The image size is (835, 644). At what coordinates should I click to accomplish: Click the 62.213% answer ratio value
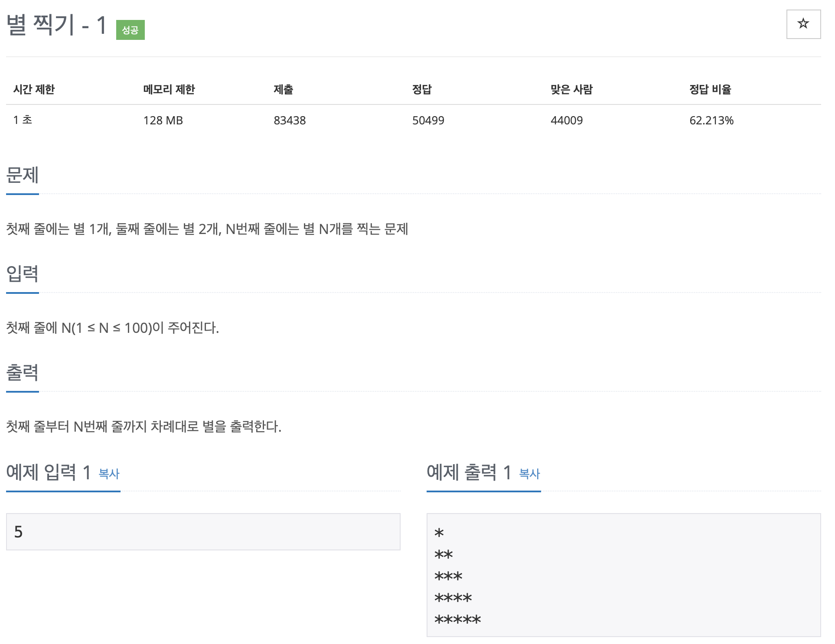click(x=711, y=120)
